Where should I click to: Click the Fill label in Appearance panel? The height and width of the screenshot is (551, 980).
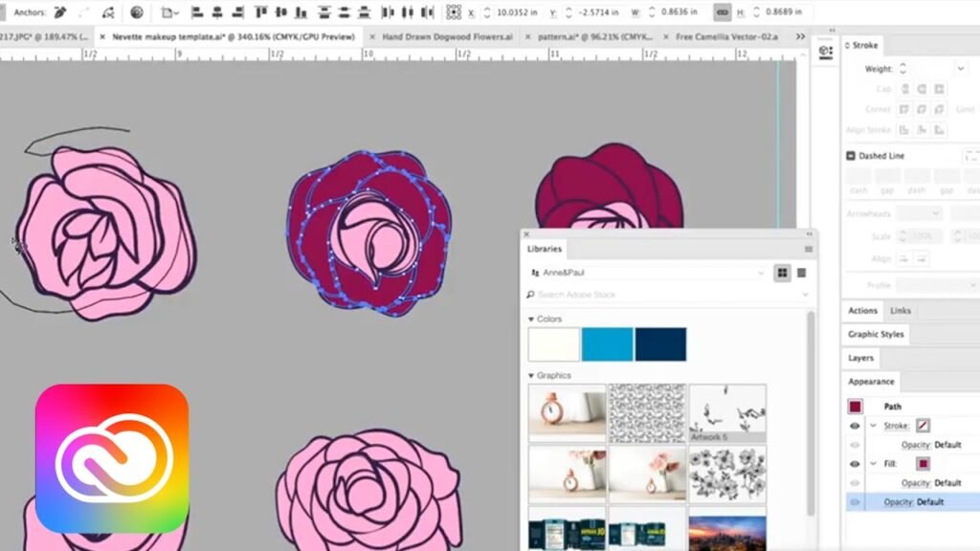point(890,464)
